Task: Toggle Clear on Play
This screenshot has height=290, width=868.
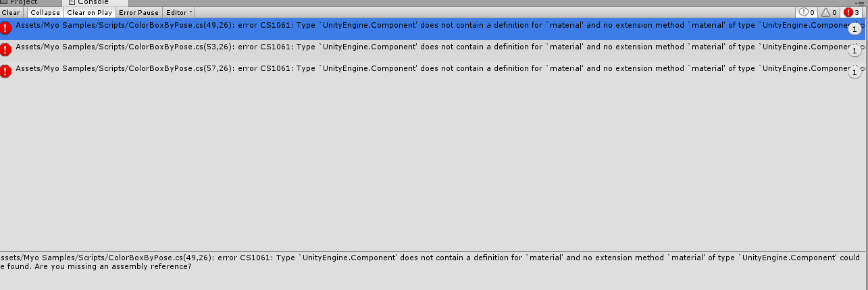Action: click(x=89, y=12)
